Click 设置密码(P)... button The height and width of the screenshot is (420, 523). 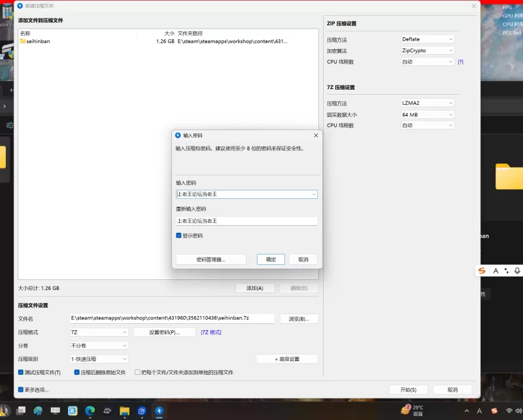(x=165, y=332)
